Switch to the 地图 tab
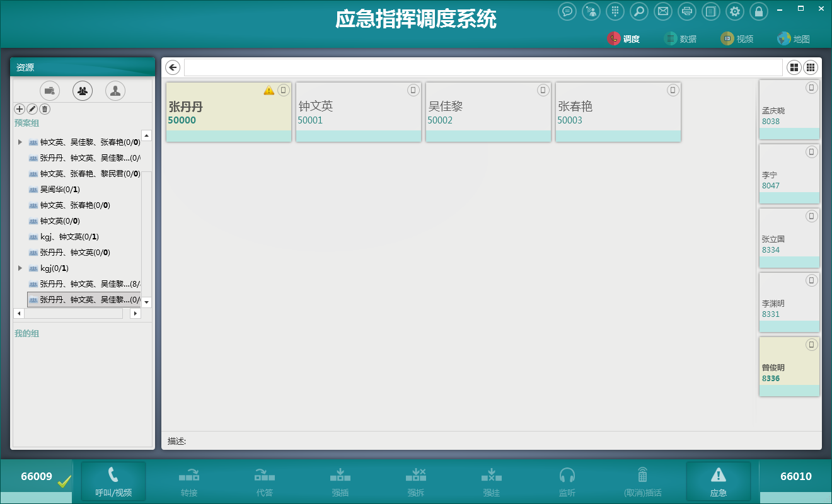This screenshot has height=504, width=832. point(794,39)
